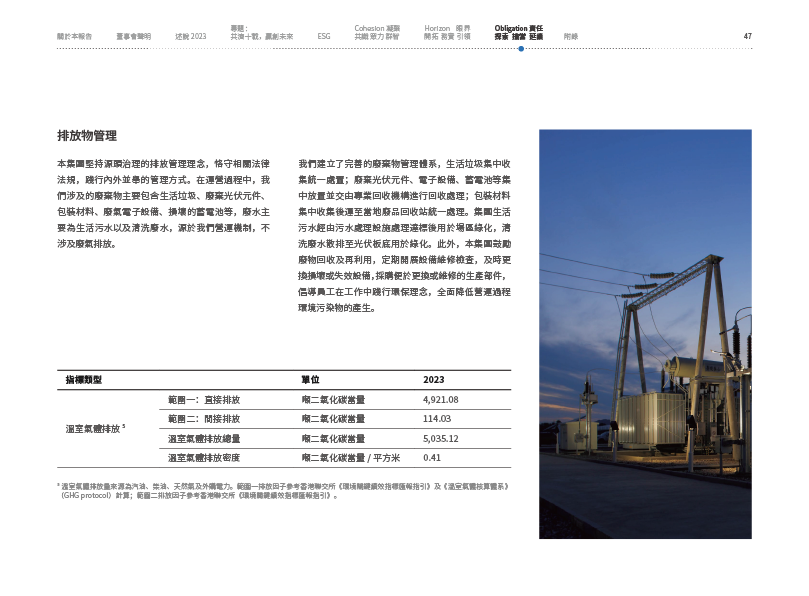The width and height of the screenshot is (809, 596).
Task: Jump to the 董事會聲明 section
Action: (133, 36)
